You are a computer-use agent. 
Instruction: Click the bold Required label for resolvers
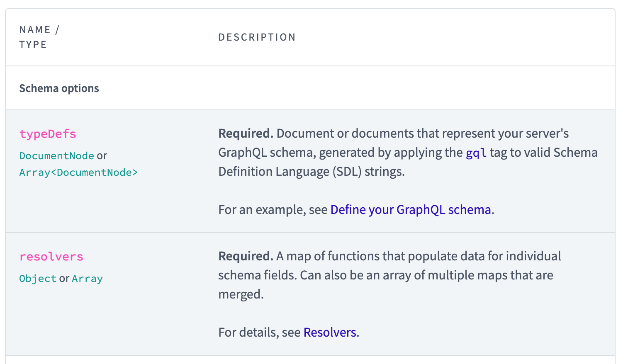(x=246, y=256)
